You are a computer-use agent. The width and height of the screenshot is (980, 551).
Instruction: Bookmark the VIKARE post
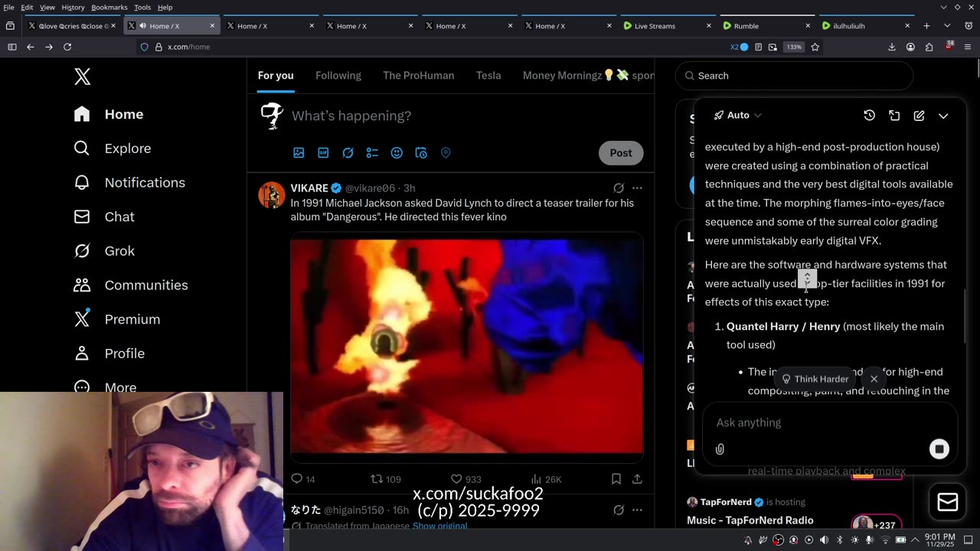616,479
